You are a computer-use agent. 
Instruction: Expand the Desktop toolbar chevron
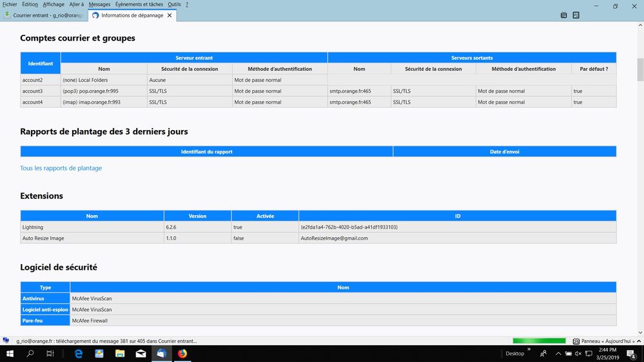point(529,349)
